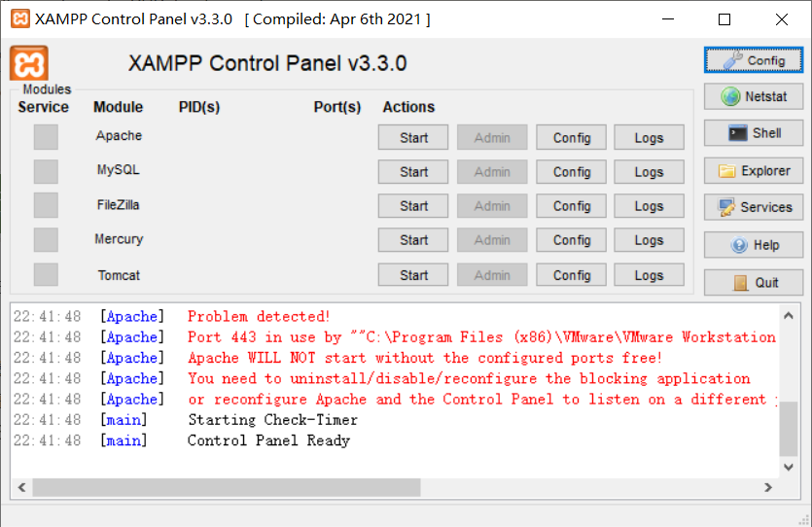Open the MySQL Logs menu
The width and height of the screenshot is (812, 527).
(x=649, y=172)
